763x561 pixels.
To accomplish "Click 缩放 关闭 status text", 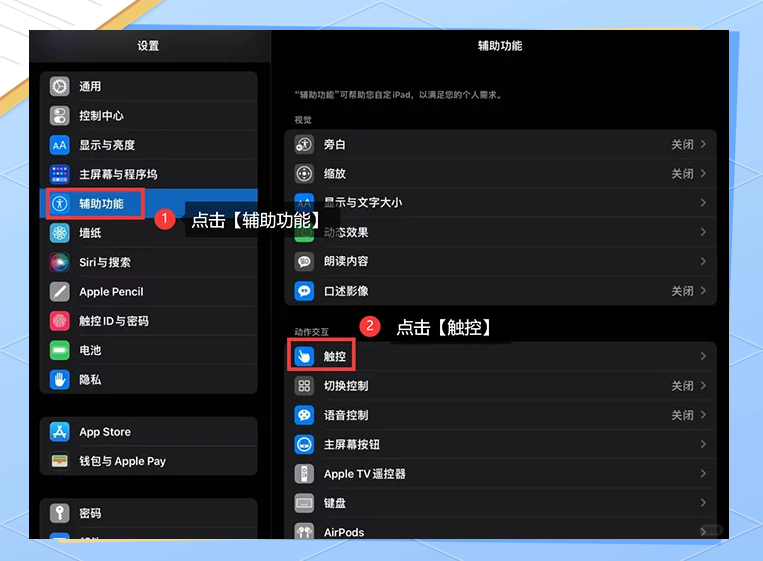I will click(682, 174).
